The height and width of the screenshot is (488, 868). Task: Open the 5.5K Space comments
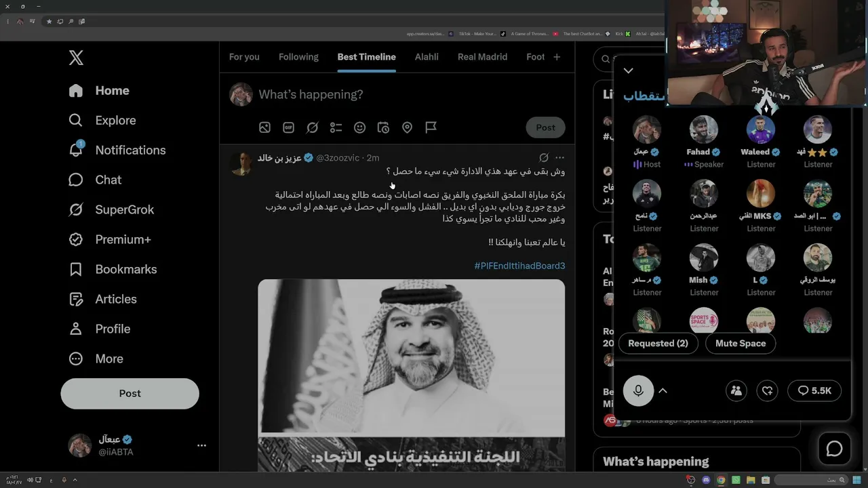814,390
